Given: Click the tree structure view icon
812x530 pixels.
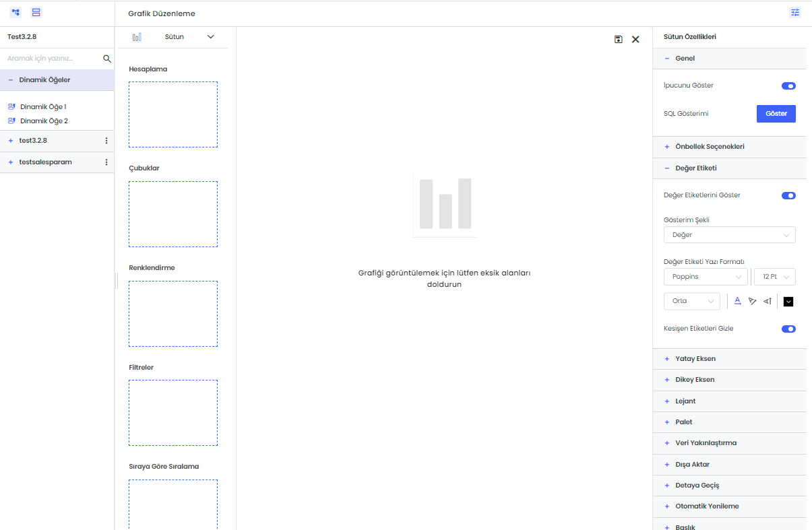Looking at the screenshot, I should coord(15,13).
